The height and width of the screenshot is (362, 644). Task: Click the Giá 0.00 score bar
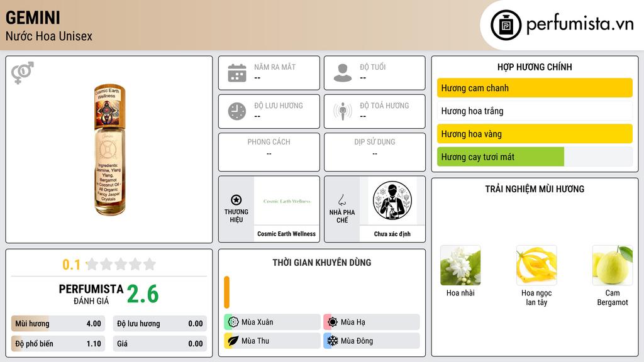tap(160, 344)
